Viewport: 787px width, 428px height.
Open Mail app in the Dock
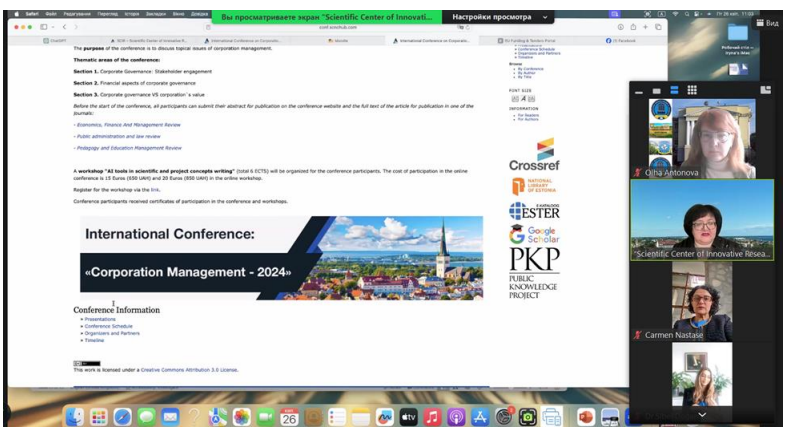click(x=170, y=416)
